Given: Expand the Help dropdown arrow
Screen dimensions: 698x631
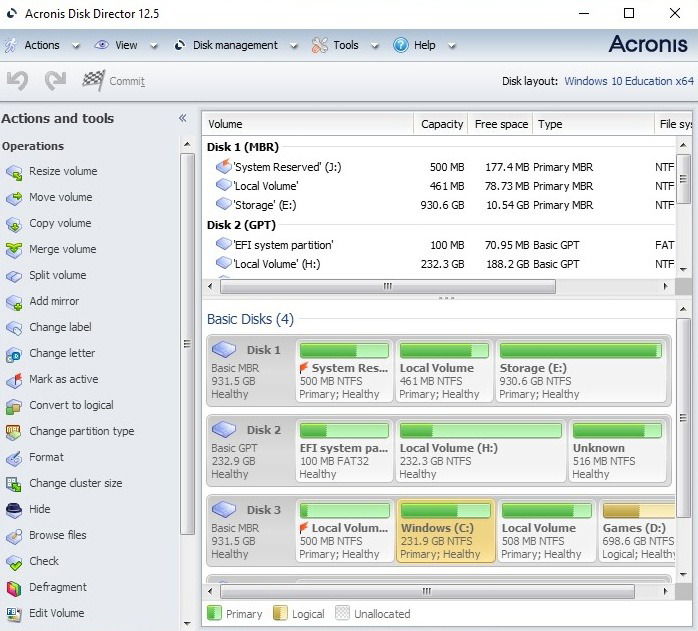Looking at the screenshot, I should click(452, 46).
